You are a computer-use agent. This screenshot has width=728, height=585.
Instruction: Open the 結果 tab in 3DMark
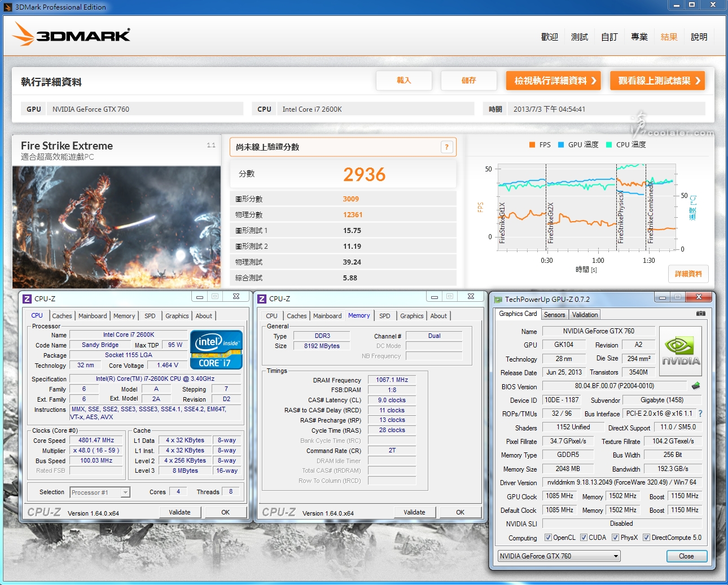(x=669, y=37)
